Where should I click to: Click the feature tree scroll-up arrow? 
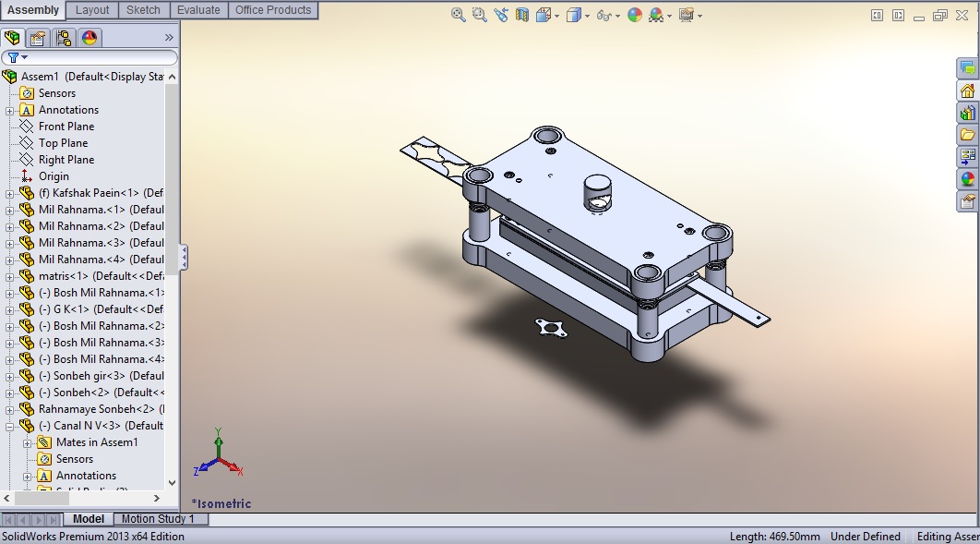pyautogui.click(x=172, y=77)
